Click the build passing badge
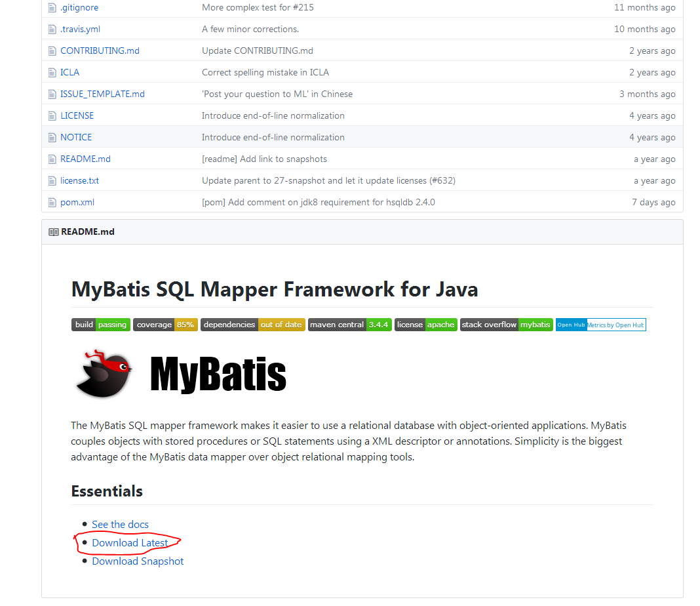This screenshot has height=606, width=700. point(101,325)
